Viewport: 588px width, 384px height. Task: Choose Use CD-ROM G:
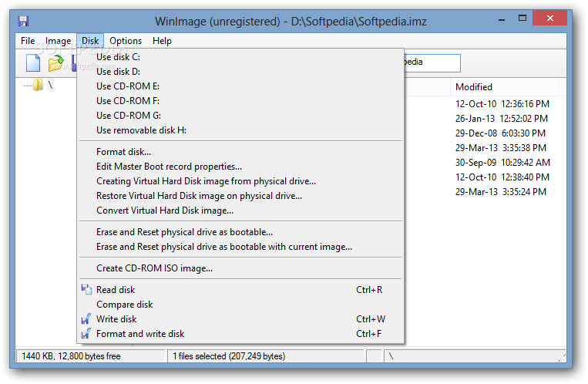click(x=240, y=115)
